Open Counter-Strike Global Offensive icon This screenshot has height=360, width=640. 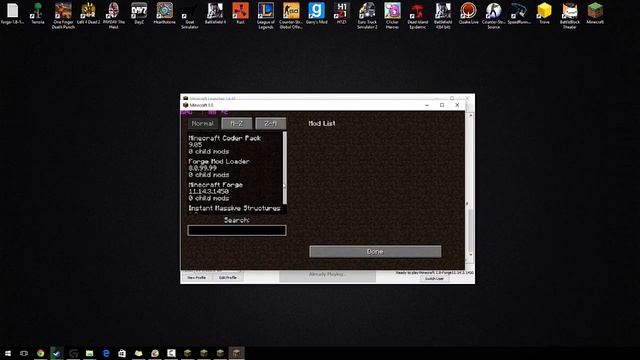291,16
